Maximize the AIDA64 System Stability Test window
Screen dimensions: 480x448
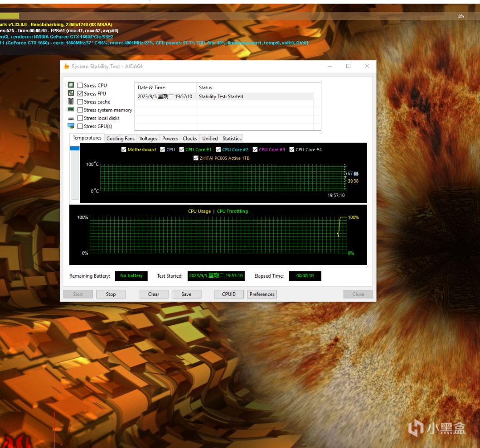pos(348,66)
